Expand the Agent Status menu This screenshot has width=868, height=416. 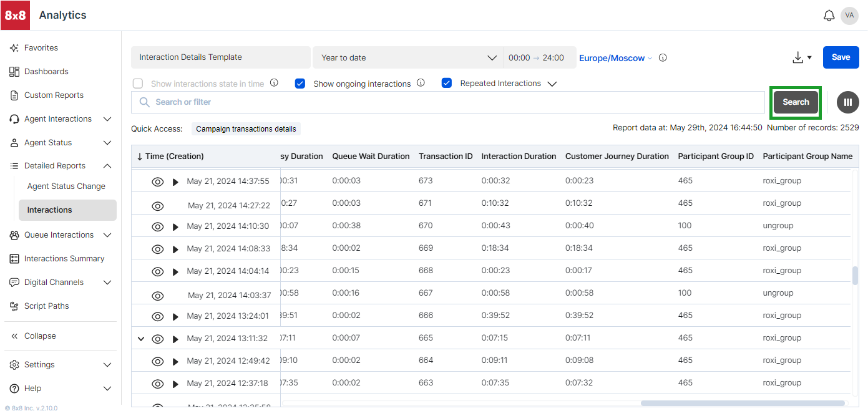click(x=107, y=143)
